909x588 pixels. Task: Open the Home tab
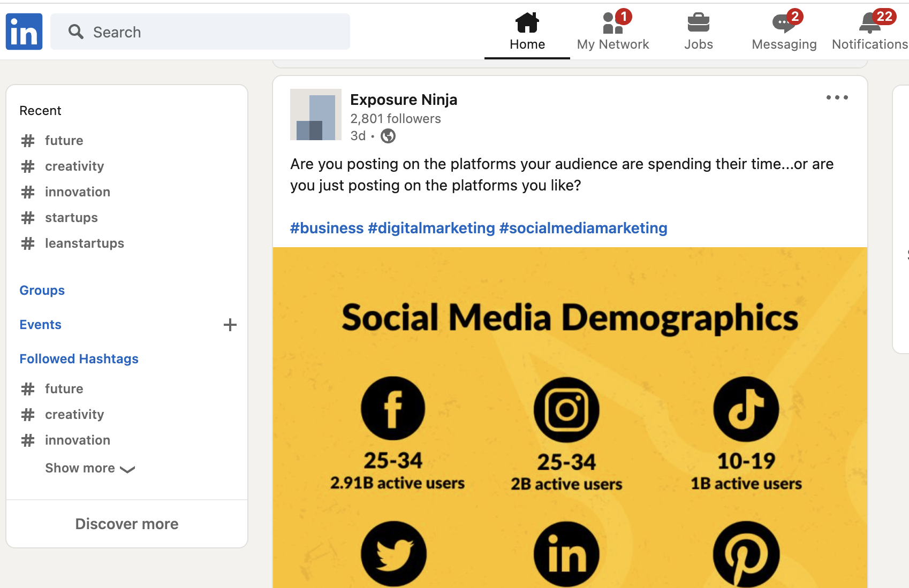(527, 32)
